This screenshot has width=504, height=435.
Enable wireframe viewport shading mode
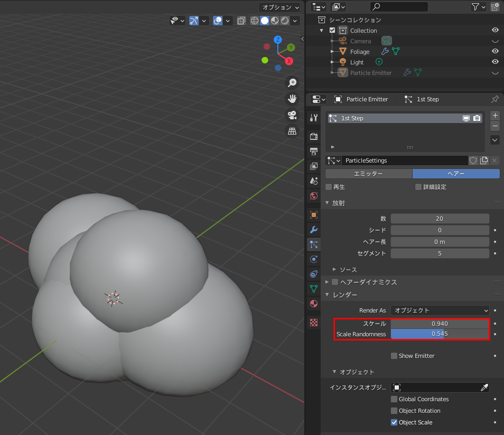(x=254, y=21)
